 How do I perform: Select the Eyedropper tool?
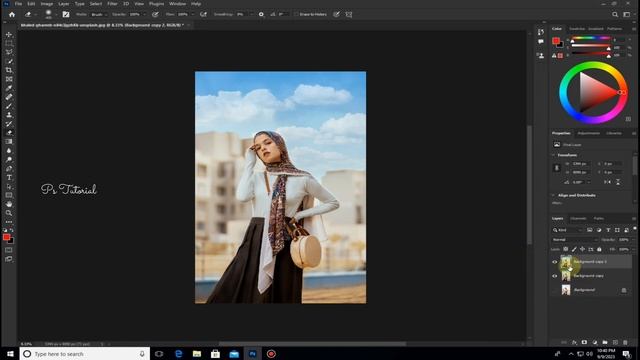tap(9, 88)
